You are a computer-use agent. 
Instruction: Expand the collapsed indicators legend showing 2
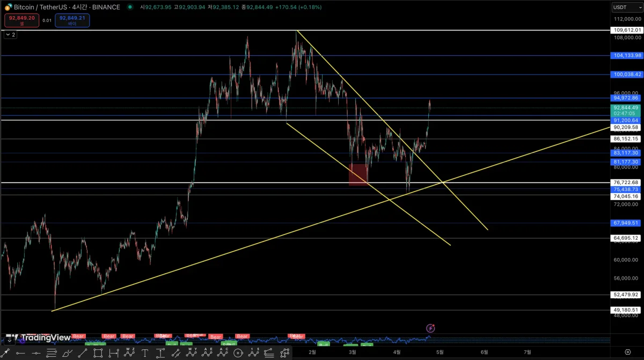10,34
